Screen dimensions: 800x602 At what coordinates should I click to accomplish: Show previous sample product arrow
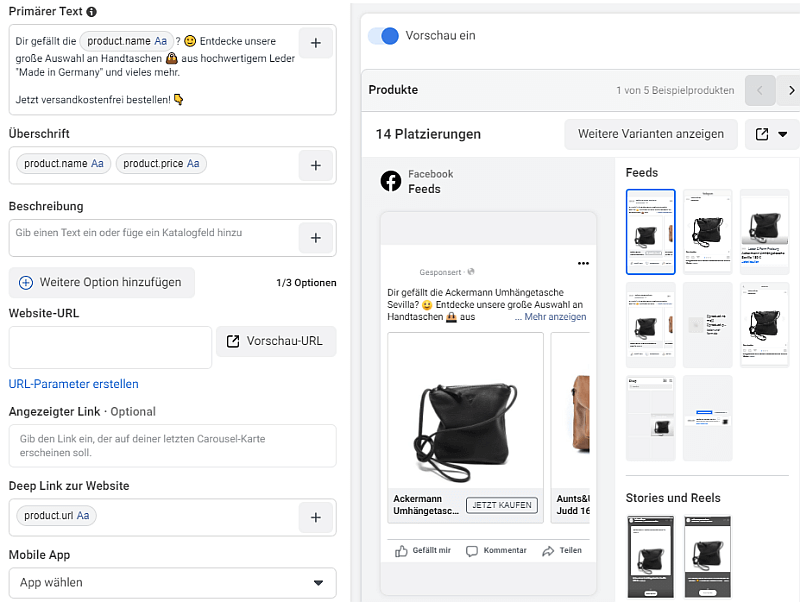(x=760, y=90)
